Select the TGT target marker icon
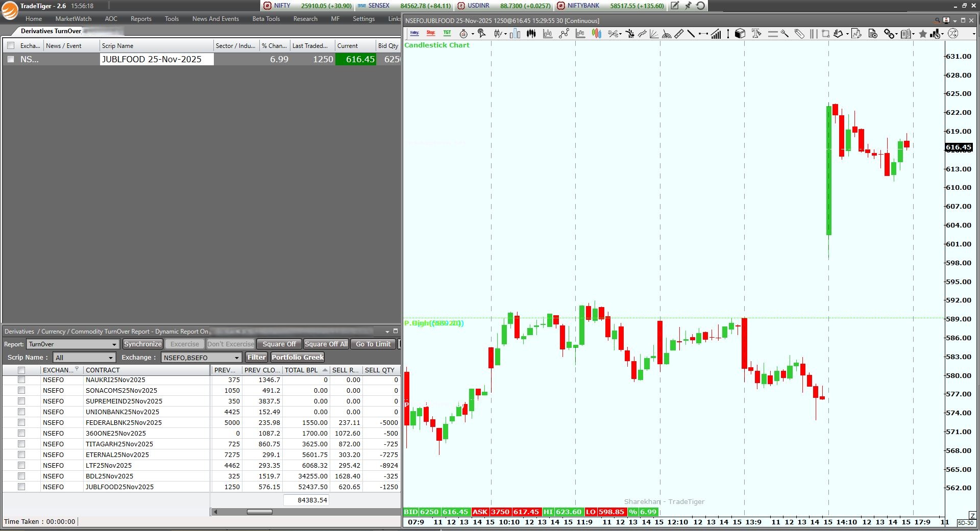Screen dimensions: 980x531 [x=447, y=34]
